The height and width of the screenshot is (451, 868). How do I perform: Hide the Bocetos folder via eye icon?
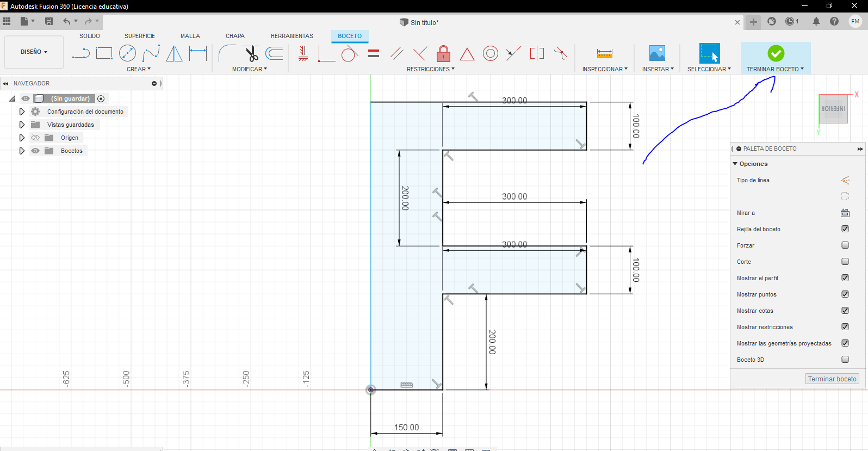(x=35, y=151)
